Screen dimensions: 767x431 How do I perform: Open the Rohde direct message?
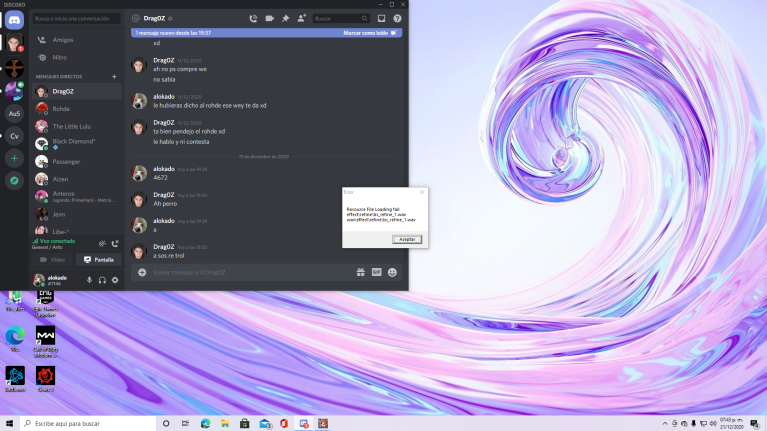tap(77, 109)
